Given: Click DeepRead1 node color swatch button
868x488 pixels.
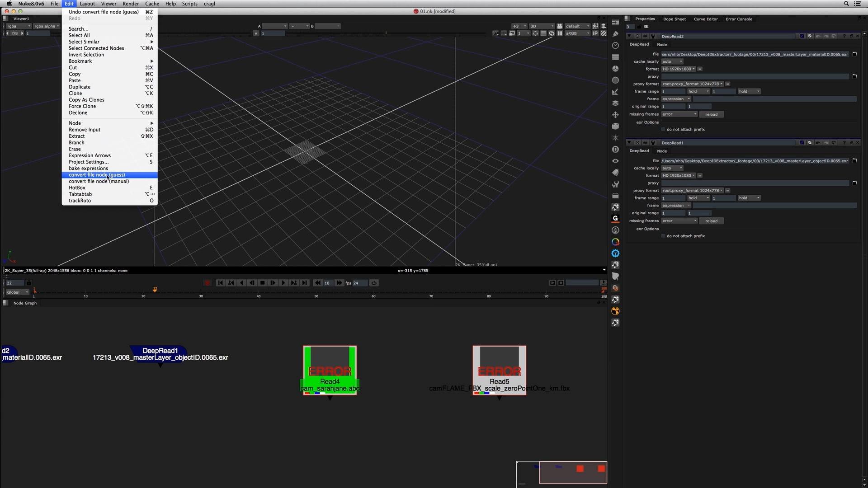Looking at the screenshot, I should 802,143.
